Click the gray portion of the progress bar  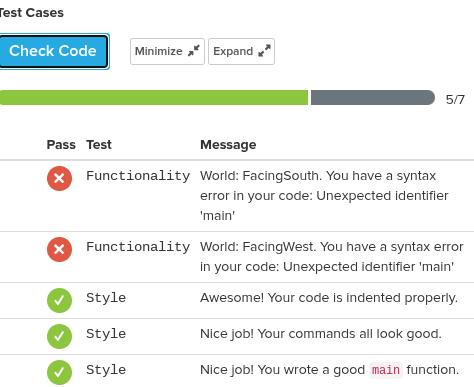pos(373,98)
